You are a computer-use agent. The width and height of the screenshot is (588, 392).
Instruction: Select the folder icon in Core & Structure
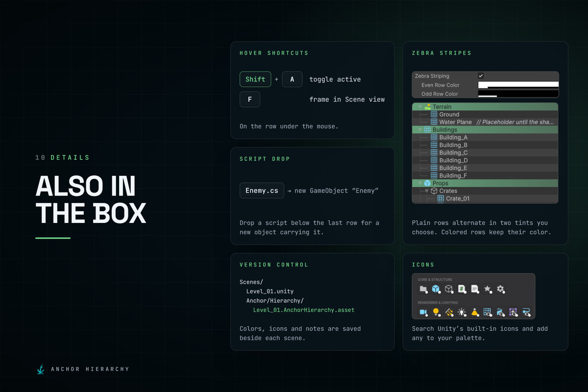coord(423,289)
